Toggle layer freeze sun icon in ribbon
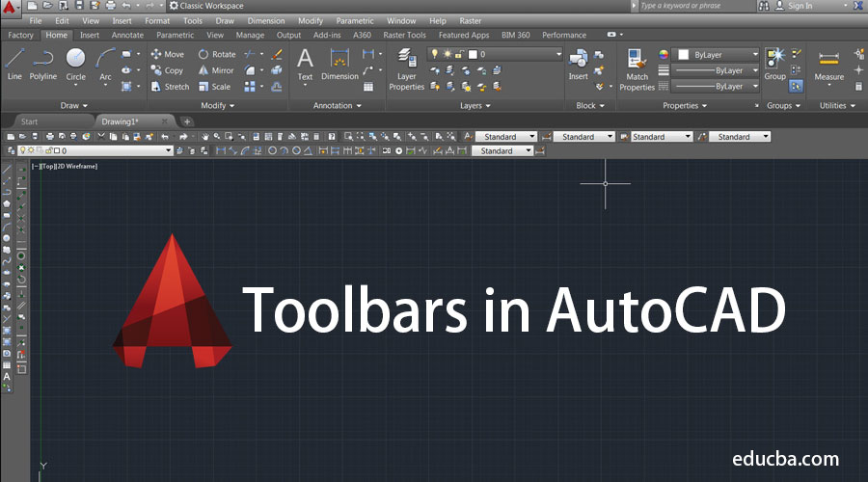Screen dimensions: 868x482 (x=447, y=54)
